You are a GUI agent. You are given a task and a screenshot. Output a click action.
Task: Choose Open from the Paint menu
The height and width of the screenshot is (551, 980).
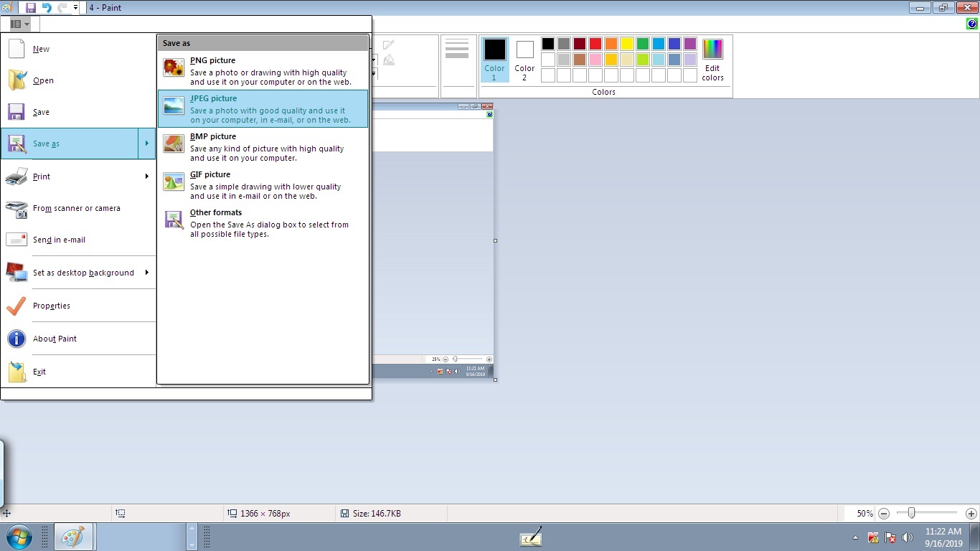78,80
